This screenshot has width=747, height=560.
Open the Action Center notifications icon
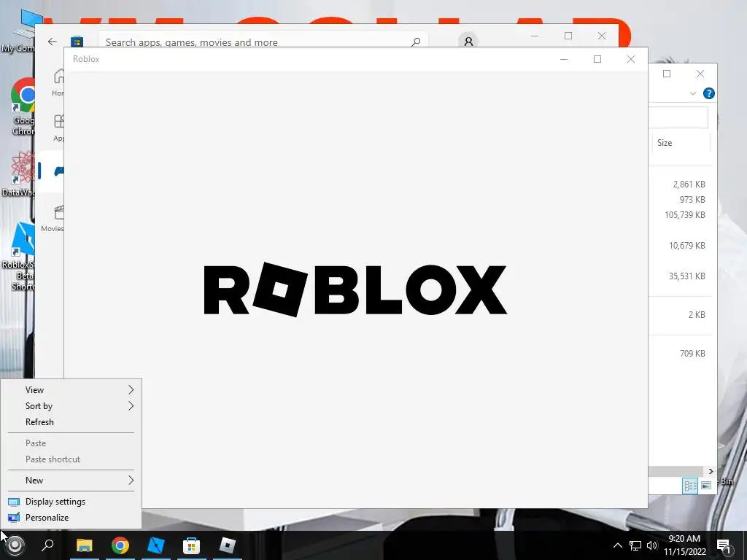point(724,546)
